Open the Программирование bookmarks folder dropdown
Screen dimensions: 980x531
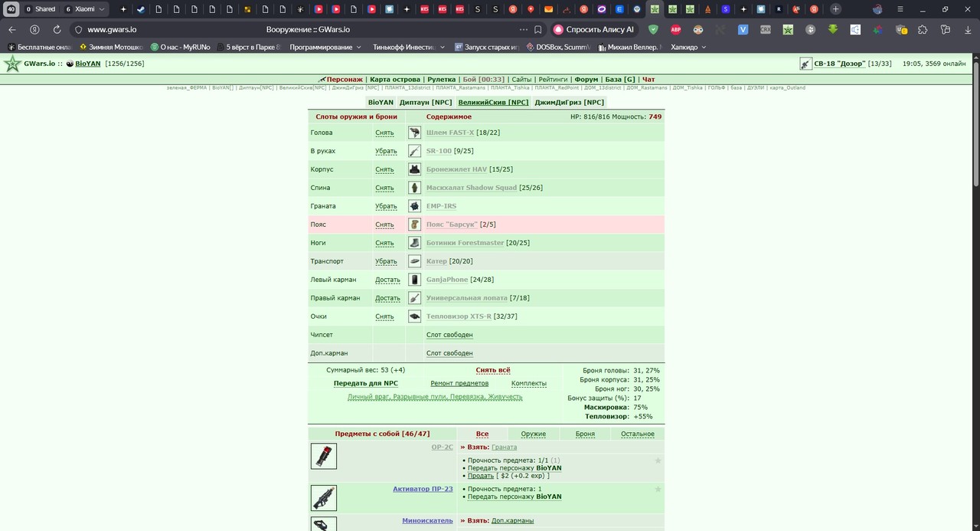(326, 47)
